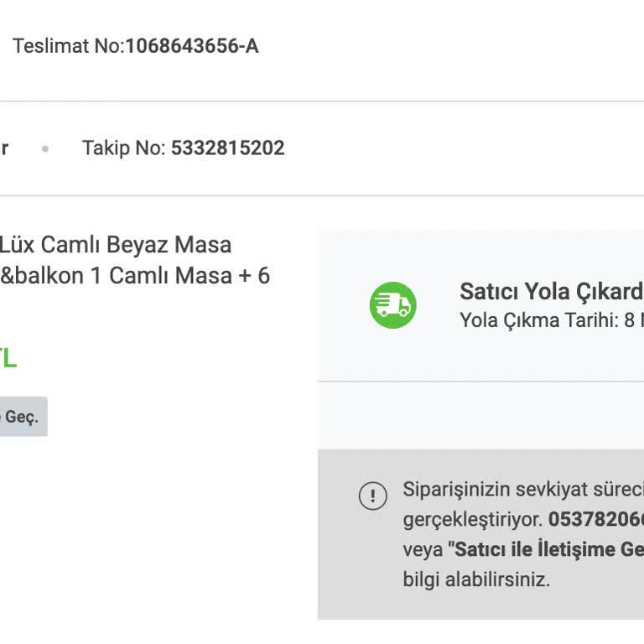Image resolution: width=644 pixels, height=644 pixels.
Task: Click the word "gerçekleştiriyor" in the notice
Action: click(472, 519)
